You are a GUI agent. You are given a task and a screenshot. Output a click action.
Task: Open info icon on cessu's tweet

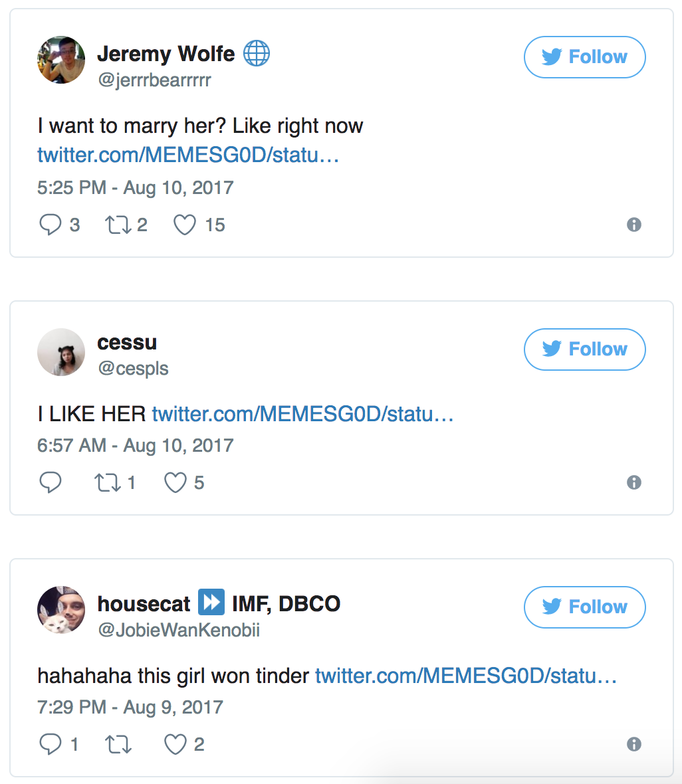coord(634,483)
